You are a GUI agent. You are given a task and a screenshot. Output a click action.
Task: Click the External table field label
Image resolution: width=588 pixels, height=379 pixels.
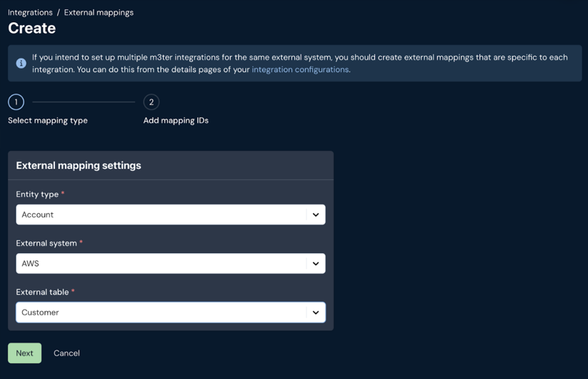(42, 292)
